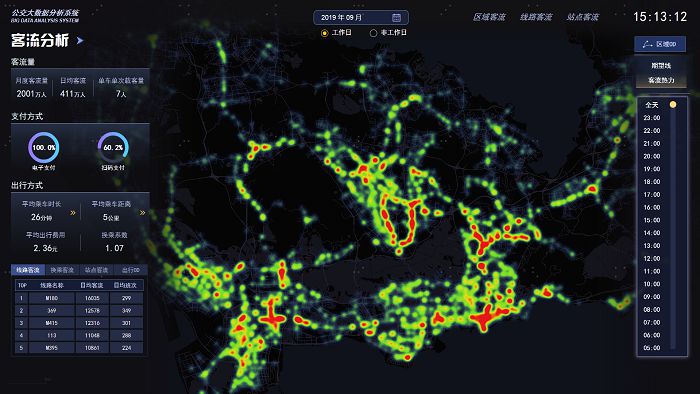
Task: Select 05:00 in time list
Action: pos(652,348)
